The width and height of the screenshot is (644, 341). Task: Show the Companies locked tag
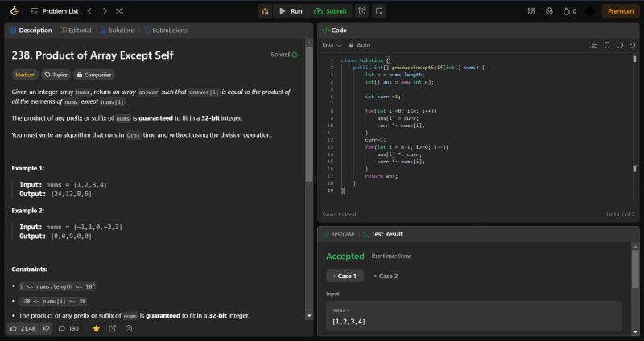point(94,75)
